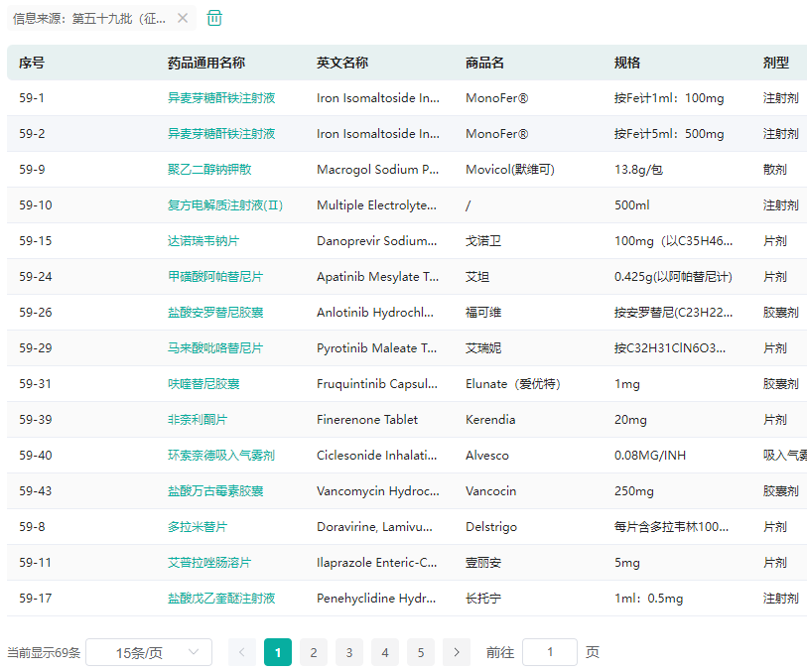Remove the 信息来源 filter tag
The image size is (807, 672).
(x=182, y=18)
